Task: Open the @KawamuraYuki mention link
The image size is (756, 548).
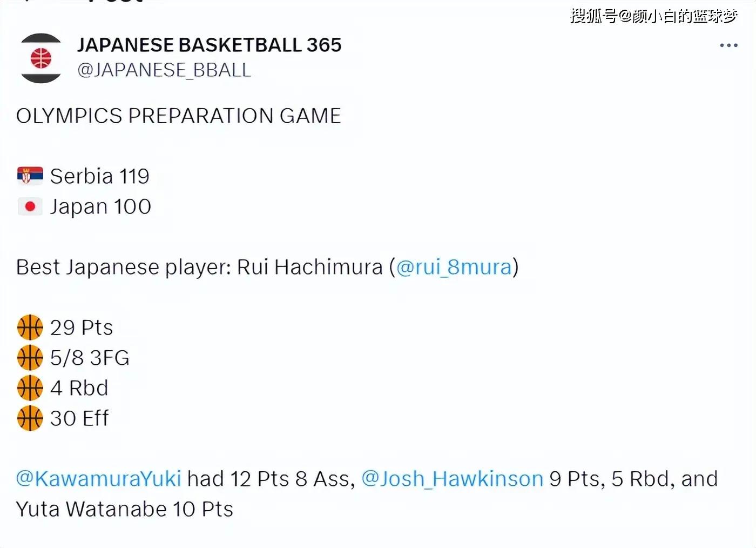Action: point(98,479)
